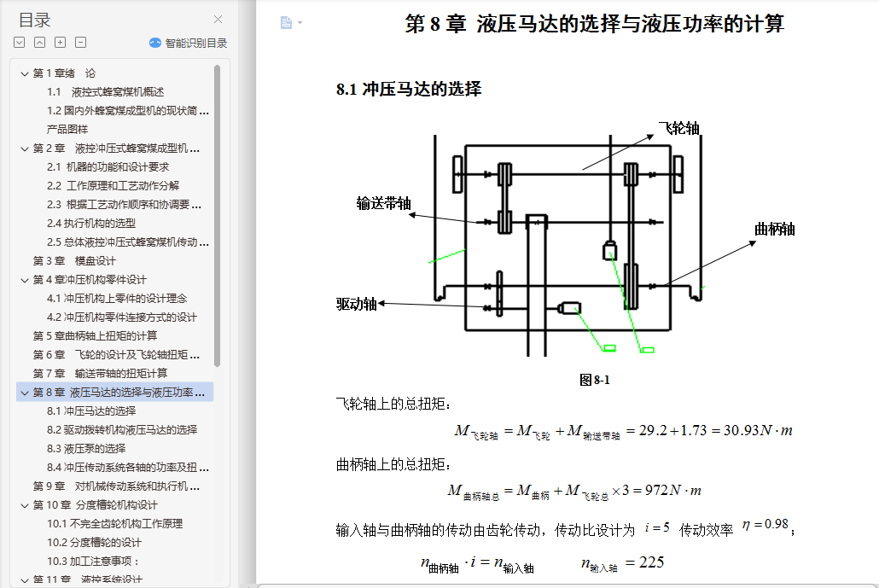Click the minus icon to reduce heading level
Image resolution: width=879 pixels, height=588 pixels.
81,43
